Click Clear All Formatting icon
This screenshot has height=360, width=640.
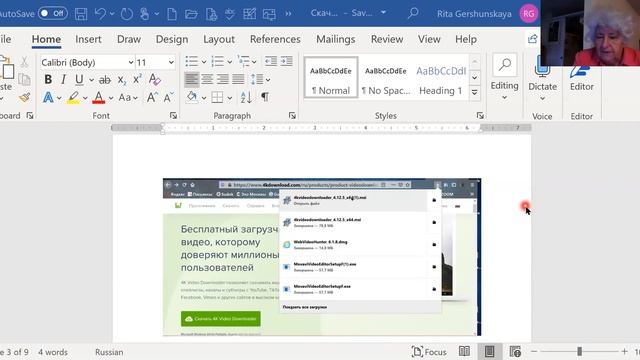click(x=154, y=79)
